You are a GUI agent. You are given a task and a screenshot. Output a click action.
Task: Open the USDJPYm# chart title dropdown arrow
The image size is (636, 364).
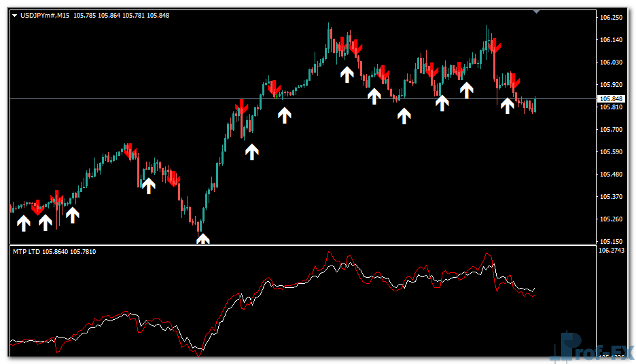pos(15,16)
